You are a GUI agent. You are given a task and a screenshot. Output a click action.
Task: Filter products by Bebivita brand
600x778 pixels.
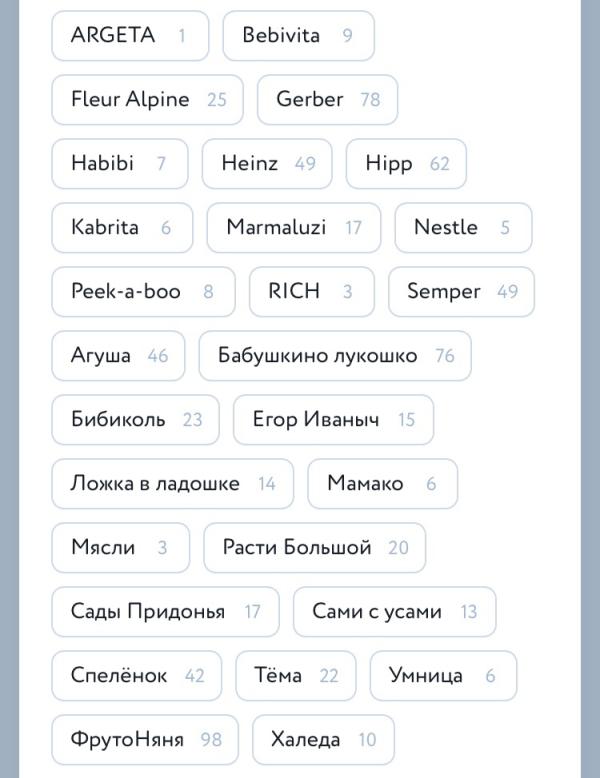coord(298,36)
